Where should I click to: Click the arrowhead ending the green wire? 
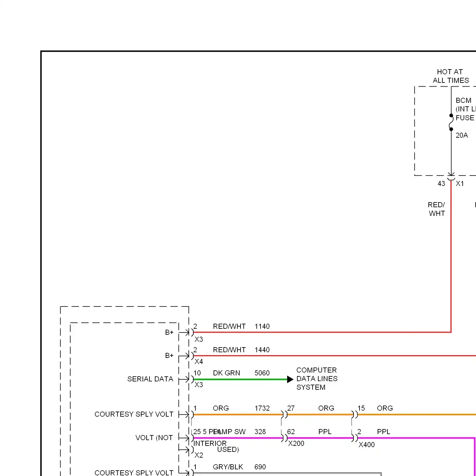(290, 379)
